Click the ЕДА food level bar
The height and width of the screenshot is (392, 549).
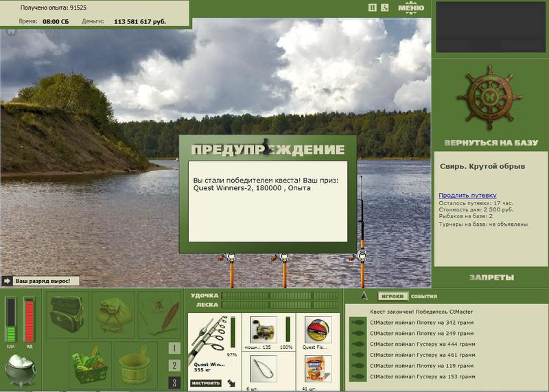tap(11, 319)
